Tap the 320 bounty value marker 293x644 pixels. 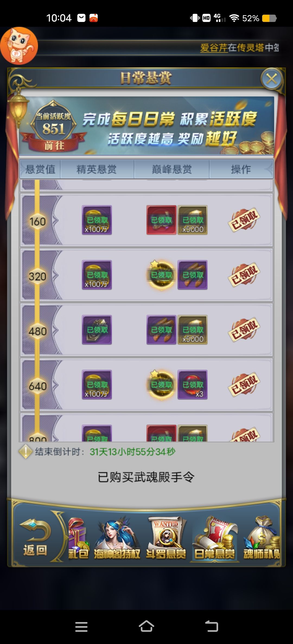pyautogui.click(x=37, y=276)
